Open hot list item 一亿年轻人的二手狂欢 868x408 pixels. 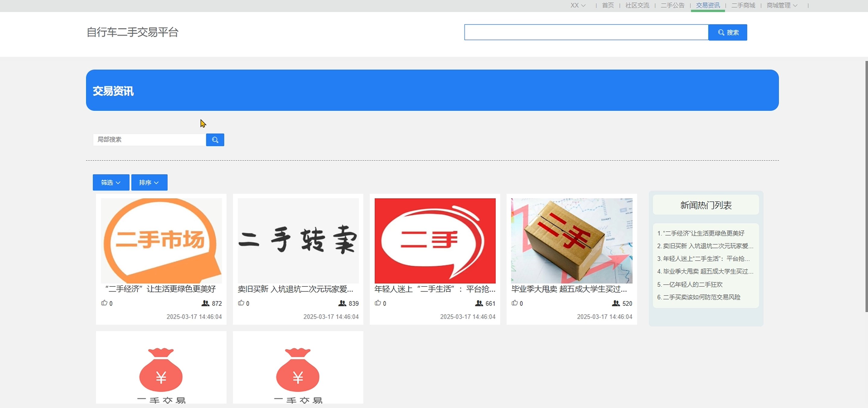coord(693,284)
